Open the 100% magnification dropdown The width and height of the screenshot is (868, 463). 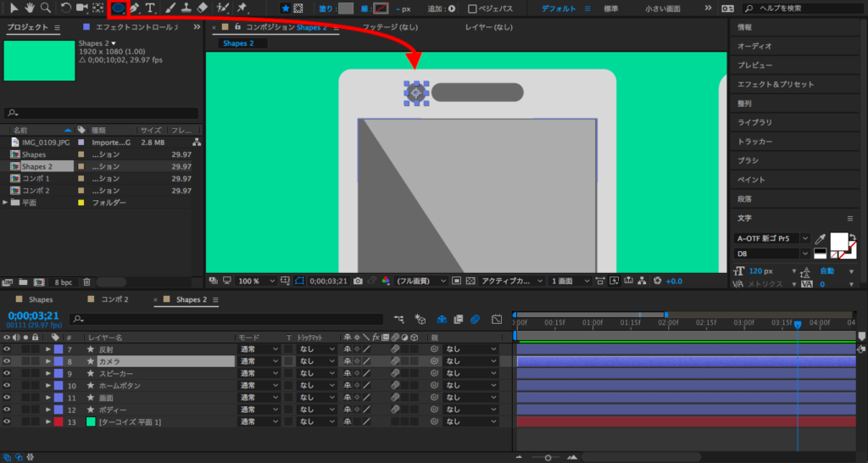pyautogui.click(x=256, y=281)
